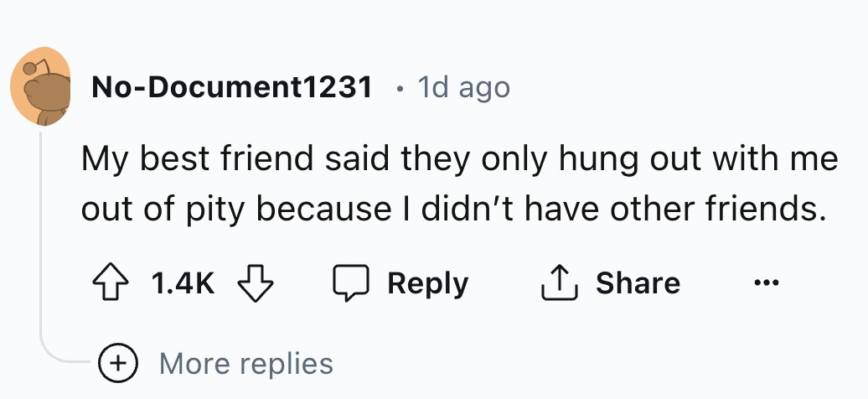
Task: Open the No-Document1231 user profile link
Action: pyautogui.click(x=231, y=86)
